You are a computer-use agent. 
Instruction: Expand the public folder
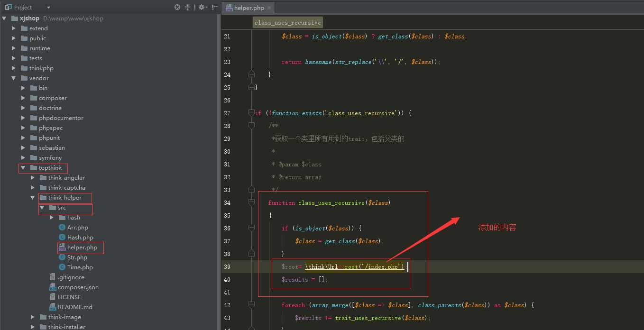(14, 38)
